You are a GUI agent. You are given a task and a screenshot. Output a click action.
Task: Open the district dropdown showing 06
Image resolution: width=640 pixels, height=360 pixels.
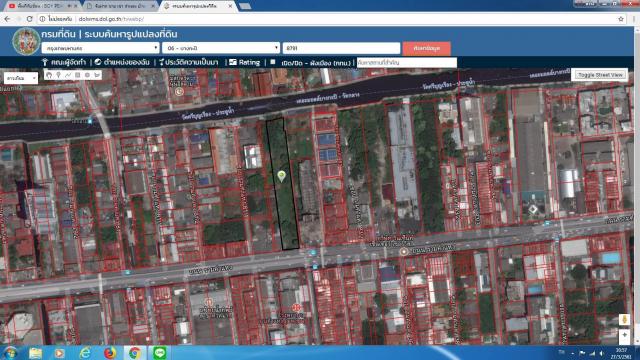[x=221, y=48]
